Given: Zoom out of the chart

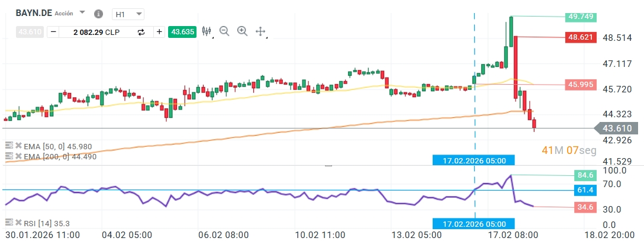Looking at the screenshot, I should [x=224, y=31].
